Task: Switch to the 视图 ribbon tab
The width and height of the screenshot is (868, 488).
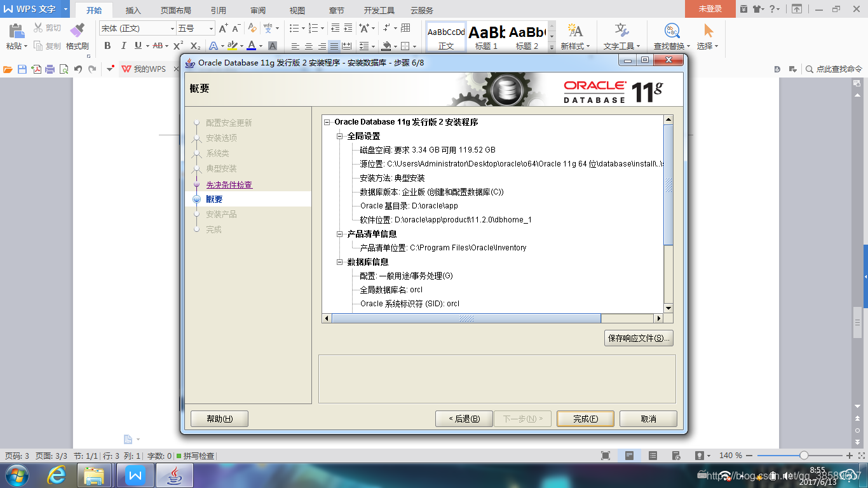Action: tap(297, 10)
